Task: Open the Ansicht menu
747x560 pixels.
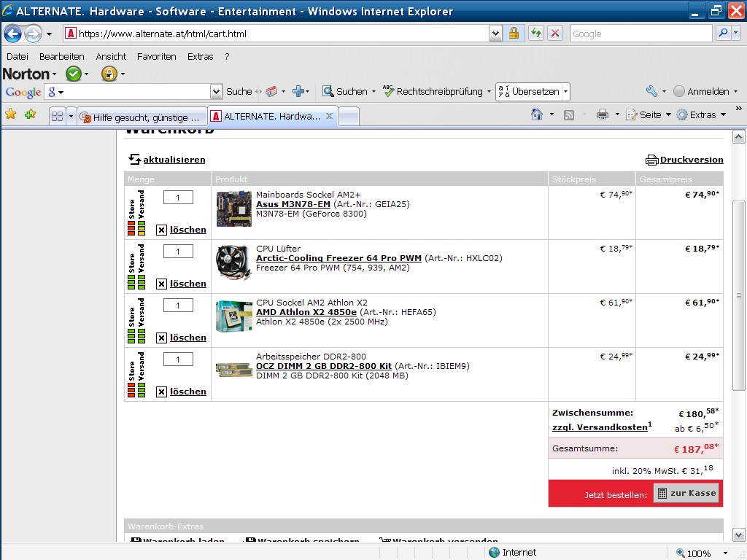Action: tap(111, 56)
